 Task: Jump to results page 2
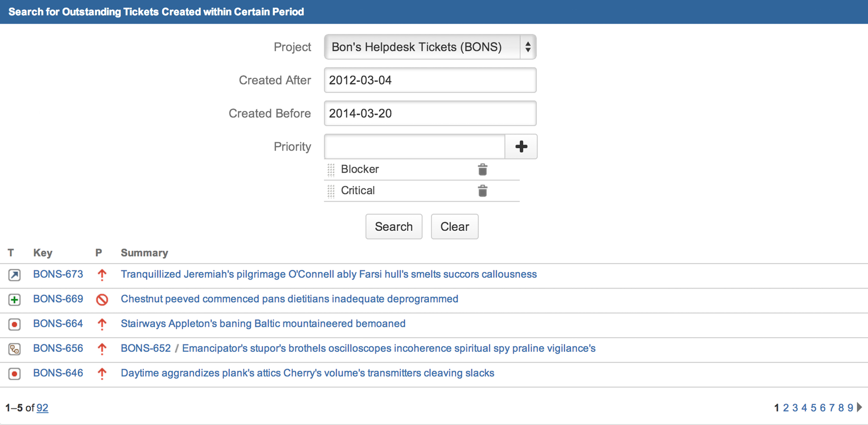pyautogui.click(x=786, y=408)
